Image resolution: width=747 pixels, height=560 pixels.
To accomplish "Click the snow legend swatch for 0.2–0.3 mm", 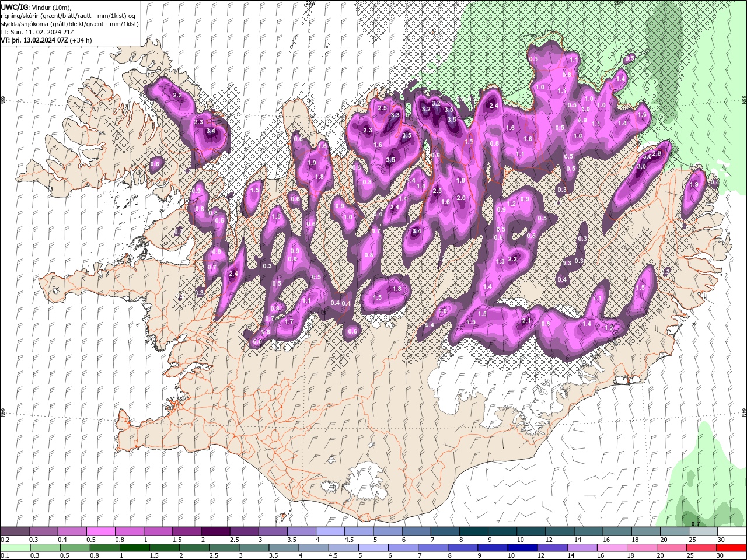I will pyautogui.click(x=15, y=531).
